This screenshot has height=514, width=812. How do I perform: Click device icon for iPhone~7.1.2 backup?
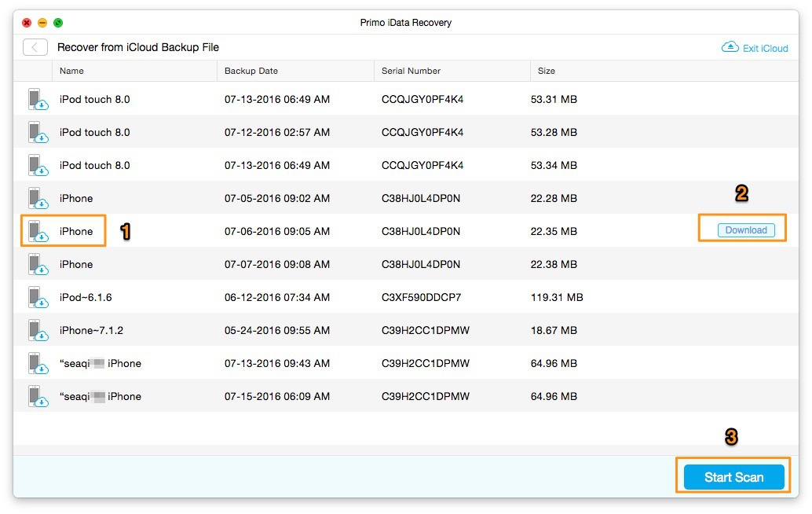coord(38,331)
